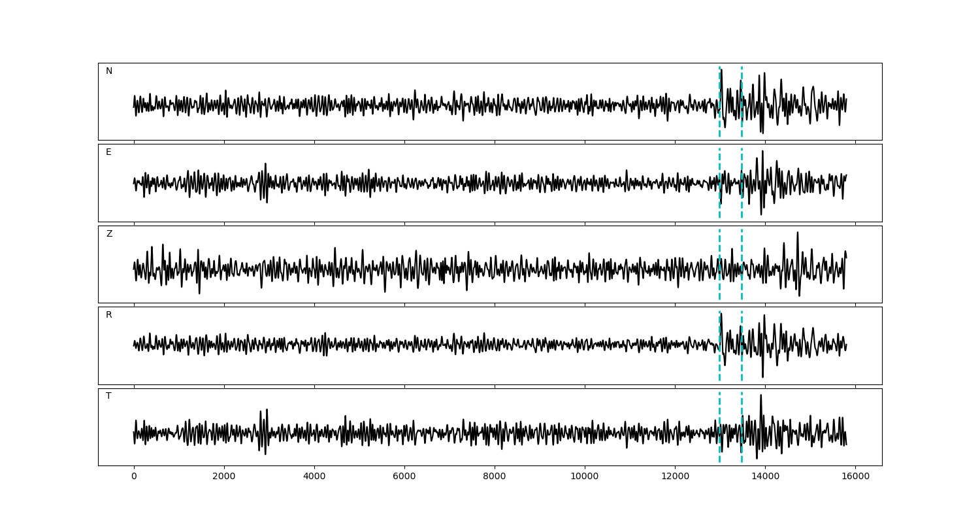The height and width of the screenshot is (523, 980).
Task: Click the tallest waveform spike in T panel
Action: coord(760,396)
